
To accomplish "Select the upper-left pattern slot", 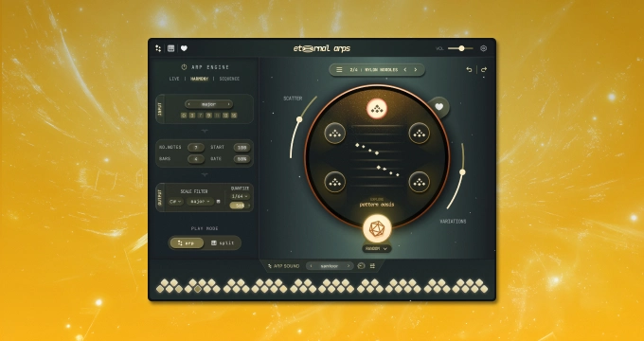I will pyautogui.click(x=334, y=134).
